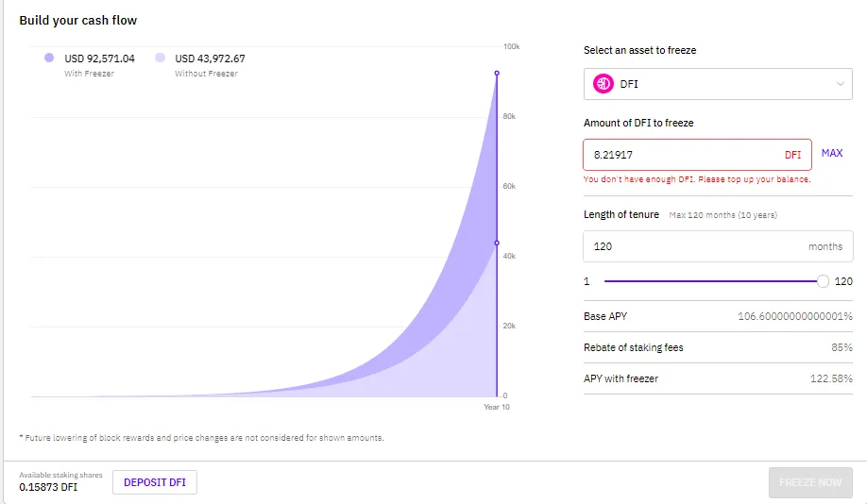The height and width of the screenshot is (504, 867).
Task: Click the USD 43,972.67 legend label
Action: (210, 59)
